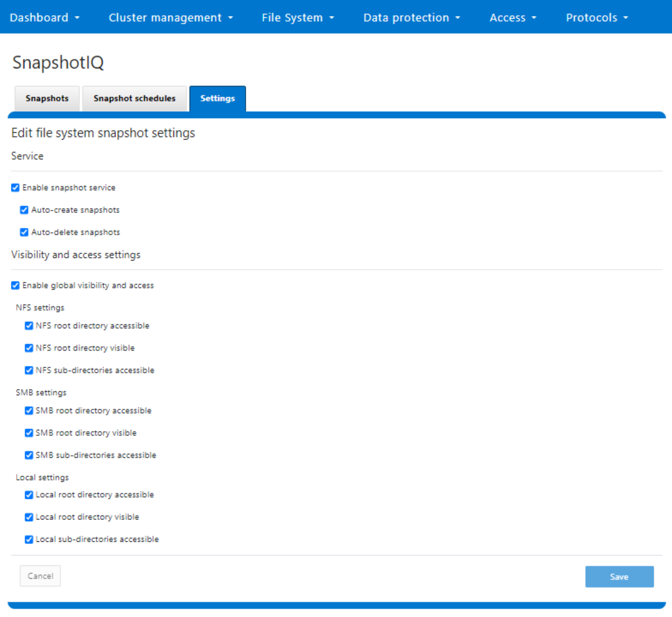672x617 pixels.
Task: Select the Settings tab
Action: click(x=218, y=98)
